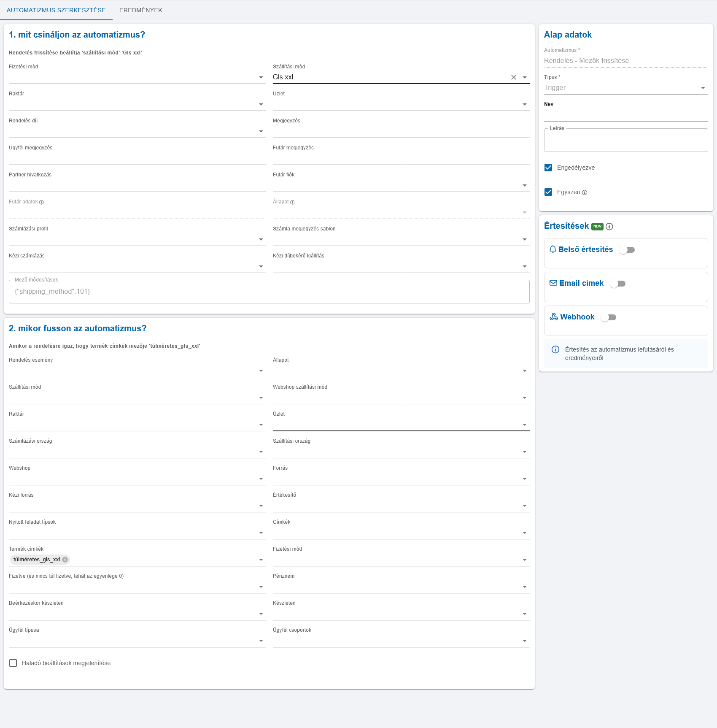The width and height of the screenshot is (717, 728).
Task: Click the bell icon for Belső értesítés
Action: click(x=553, y=249)
